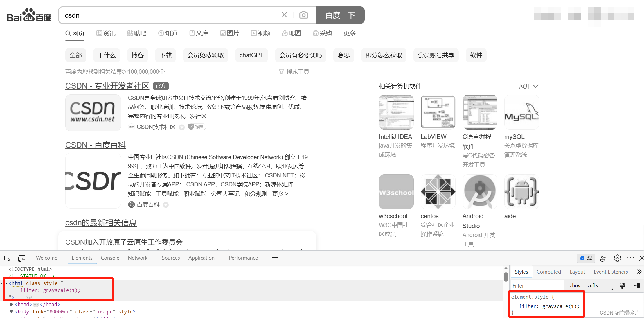Select the 软件 filter chip
This screenshot has width=644, height=318.
[476, 55]
